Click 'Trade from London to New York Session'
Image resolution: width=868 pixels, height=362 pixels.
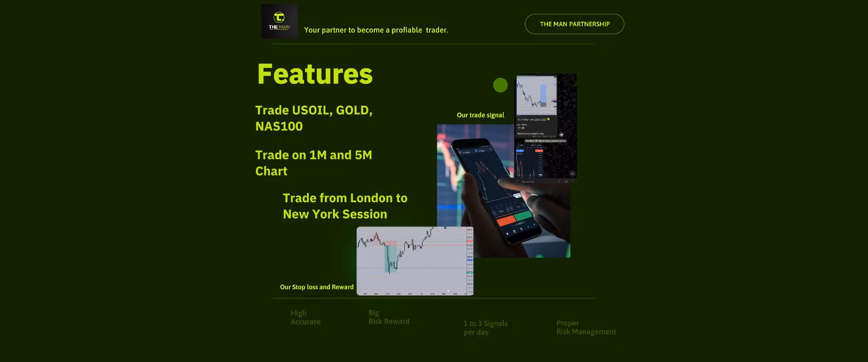coord(345,206)
